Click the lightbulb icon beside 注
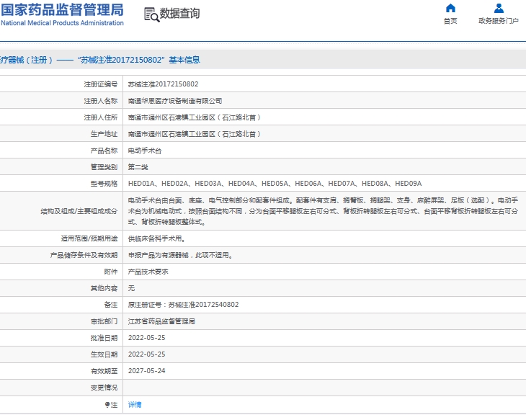 (108, 405)
